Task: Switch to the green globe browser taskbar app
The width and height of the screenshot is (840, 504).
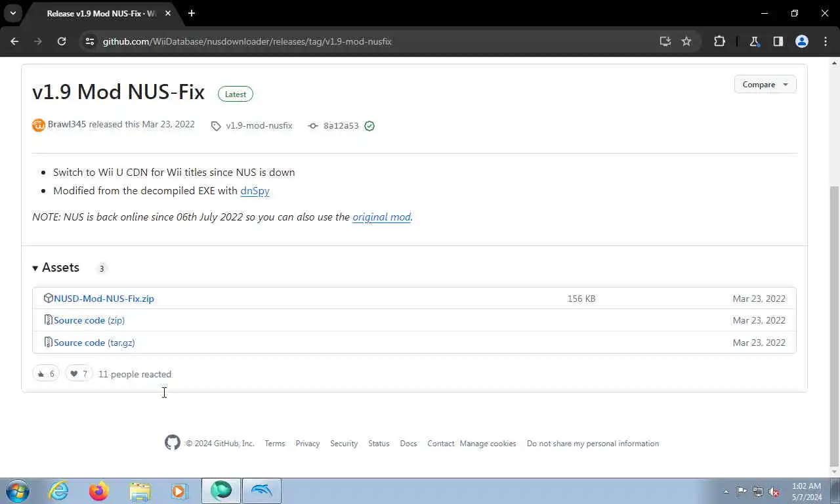Action: (221, 491)
